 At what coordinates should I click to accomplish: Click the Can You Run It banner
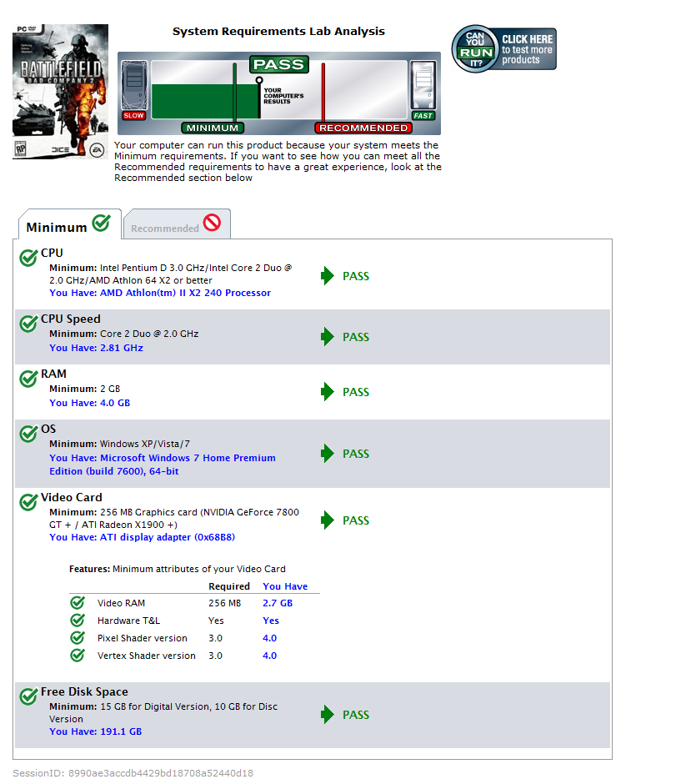coord(503,49)
